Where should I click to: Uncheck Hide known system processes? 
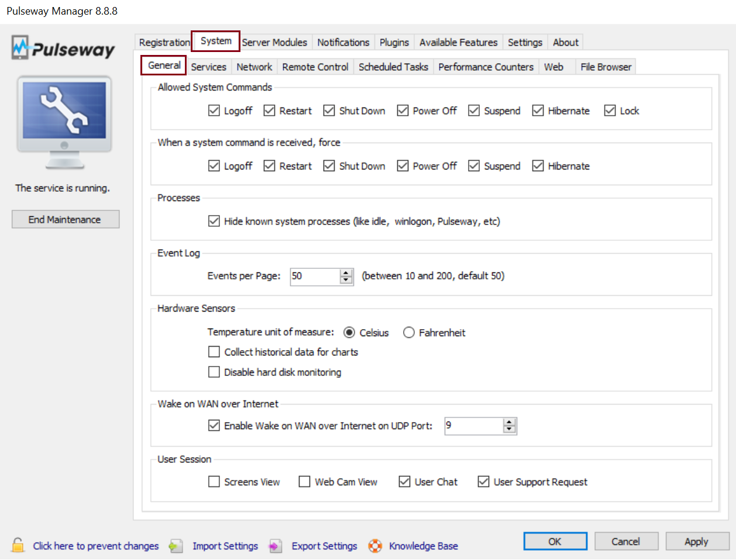214,221
